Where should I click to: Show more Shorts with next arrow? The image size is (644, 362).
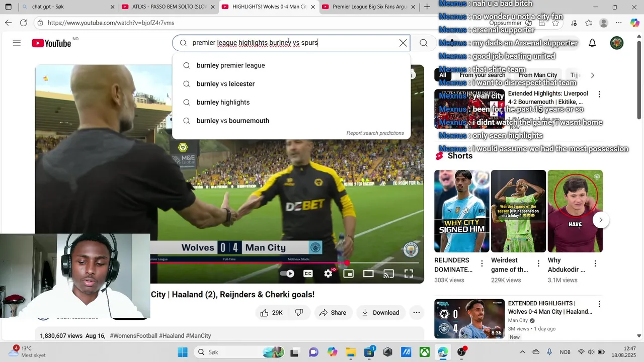click(x=601, y=220)
